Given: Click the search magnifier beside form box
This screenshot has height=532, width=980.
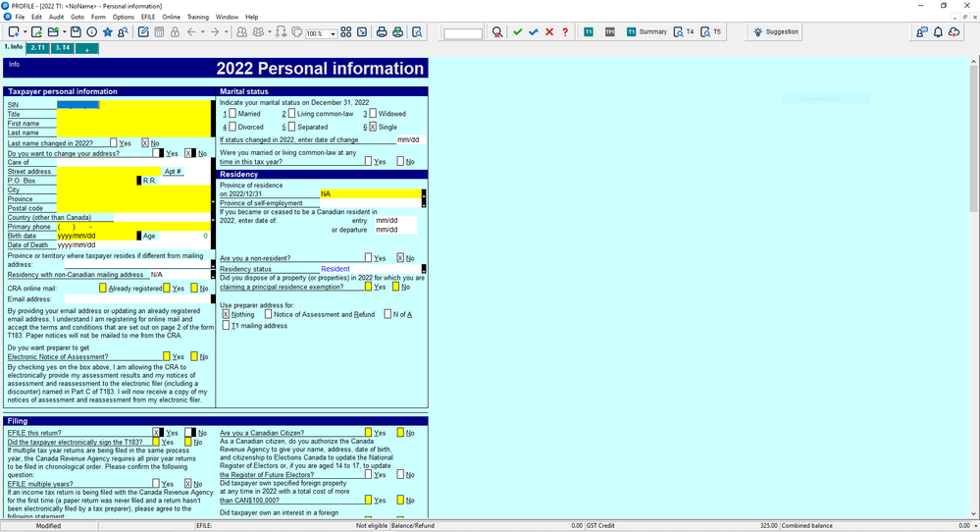Looking at the screenshot, I should pos(497,31).
